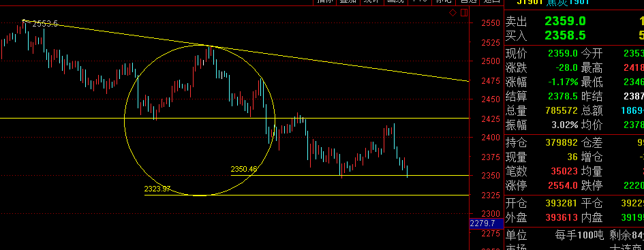This screenshot has width=644, height=250.
Task: Click the 2375 price axis label
Action: 491,157
